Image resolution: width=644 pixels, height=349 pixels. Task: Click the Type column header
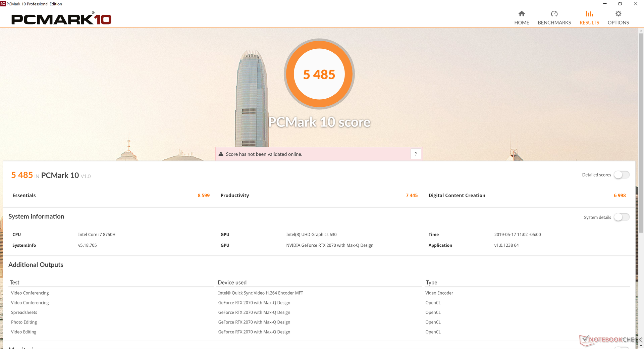431,283
